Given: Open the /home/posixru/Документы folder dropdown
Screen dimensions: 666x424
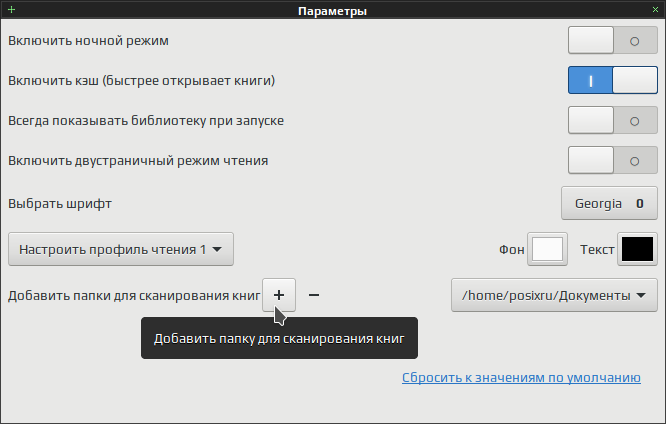Looking at the screenshot, I should coord(554,295).
